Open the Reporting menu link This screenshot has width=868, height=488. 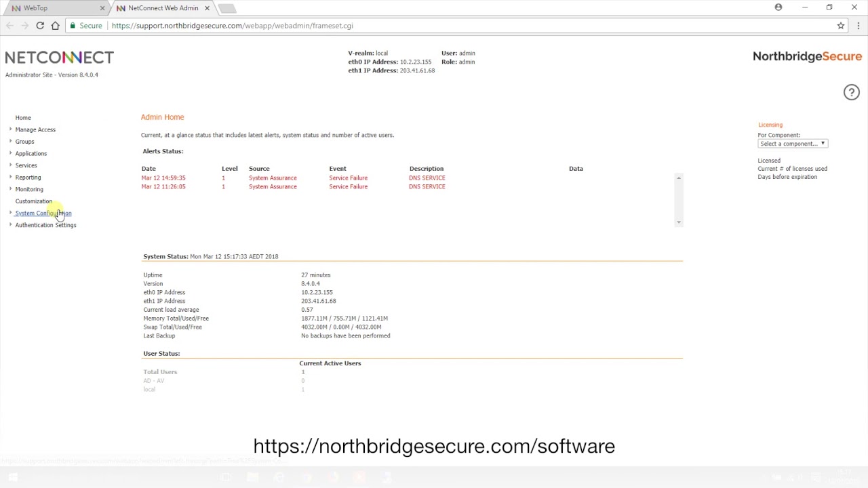[x=28, y=178]
